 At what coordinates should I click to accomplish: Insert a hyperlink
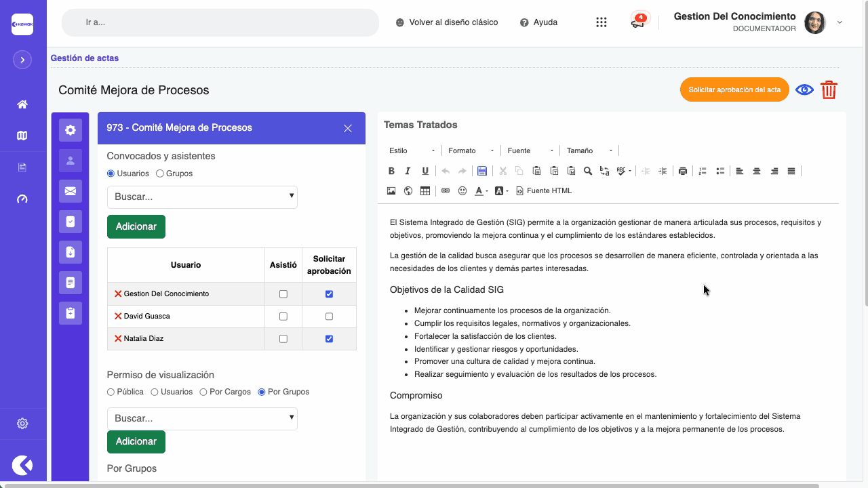pos(446,191)
